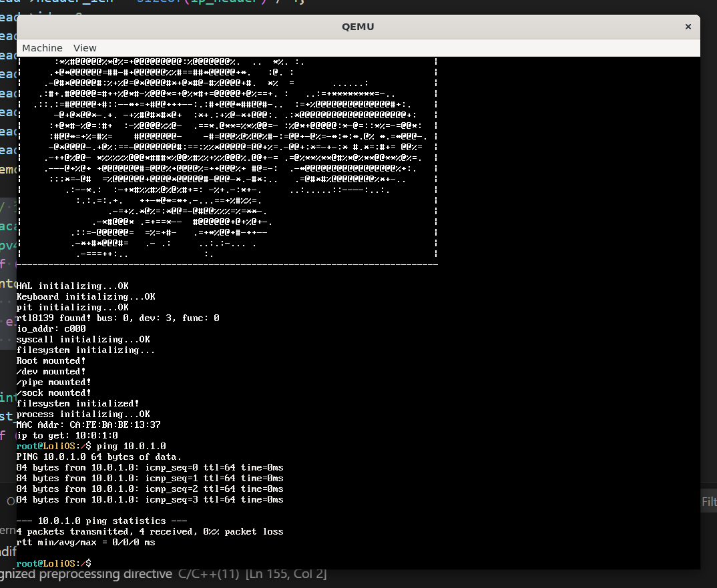Click the '4 packets transmitted' summary line

pos(150,531)
